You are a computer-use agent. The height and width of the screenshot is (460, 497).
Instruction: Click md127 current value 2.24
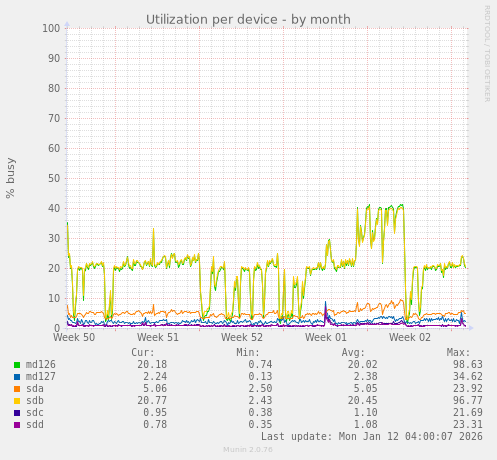(155, 377)
